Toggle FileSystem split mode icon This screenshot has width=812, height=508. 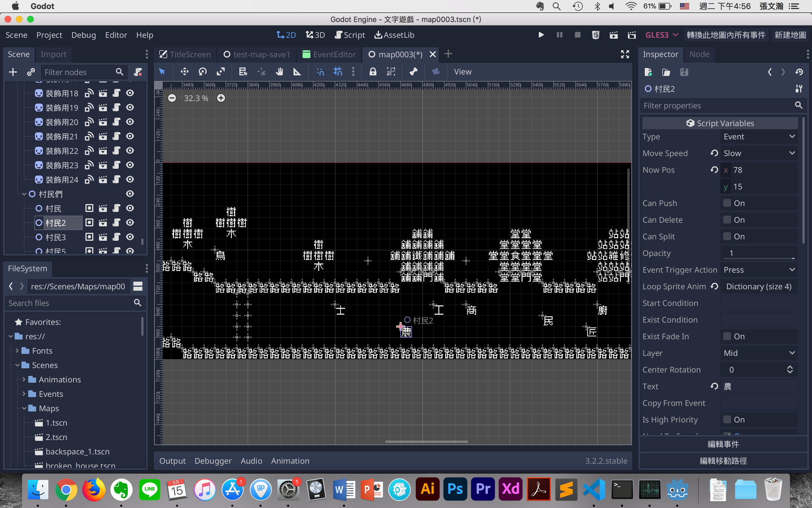coord(138,286)
